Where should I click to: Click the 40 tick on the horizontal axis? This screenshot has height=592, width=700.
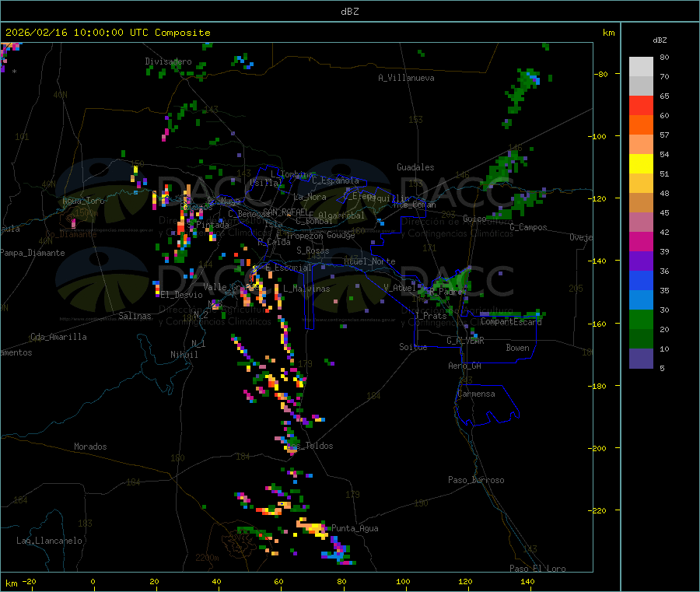216,581
